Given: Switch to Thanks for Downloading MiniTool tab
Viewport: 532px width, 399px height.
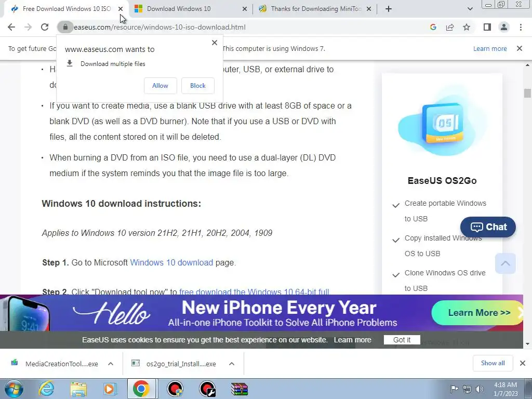Looking at the screenshot, I should pyautogui.click(x=316, y=9).
